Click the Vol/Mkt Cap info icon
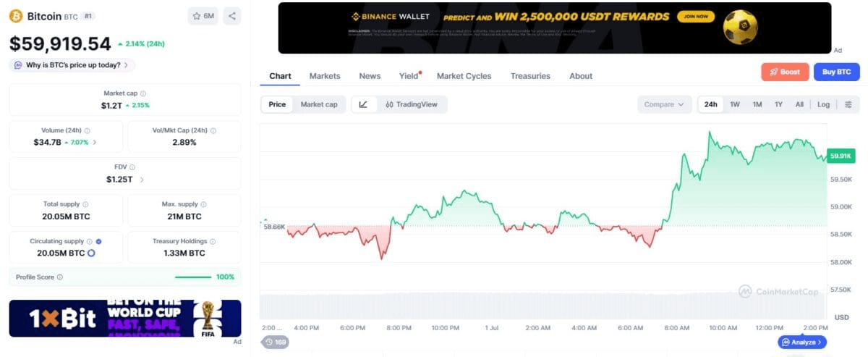Screen dimensions: 868x357 pyautogui.click(x=213, y=130)
